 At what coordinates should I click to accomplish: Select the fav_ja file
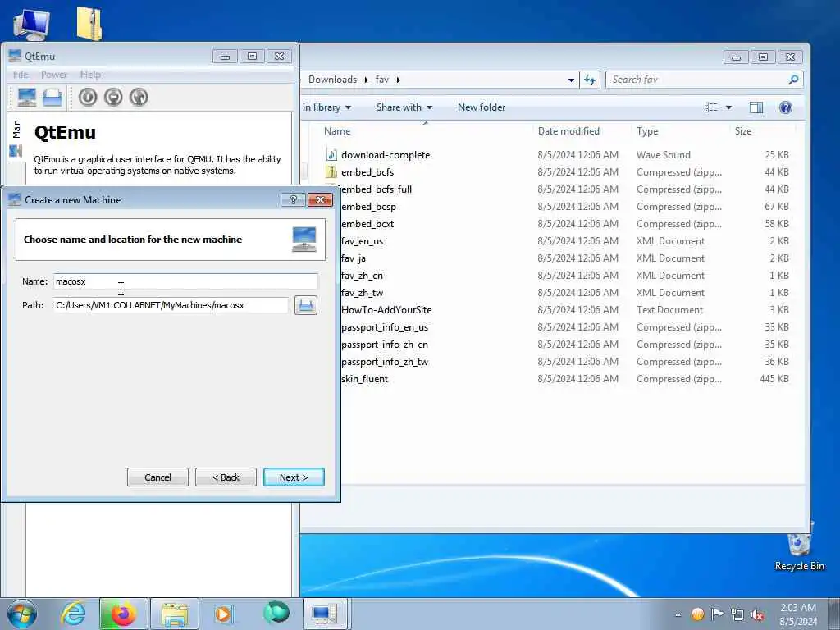[x=354, y=258]
